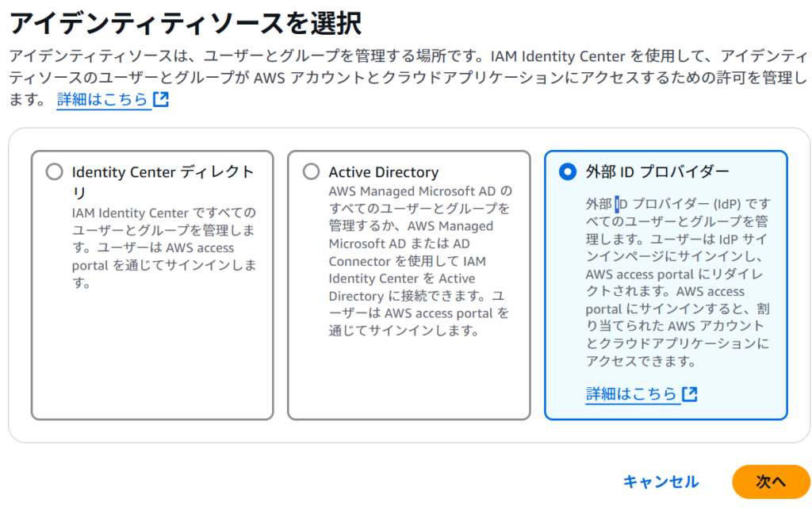Select the Identity Center ディレクトリ radio button
The width and height of the screenshot is (812, 518).
(x=55, y=171)
